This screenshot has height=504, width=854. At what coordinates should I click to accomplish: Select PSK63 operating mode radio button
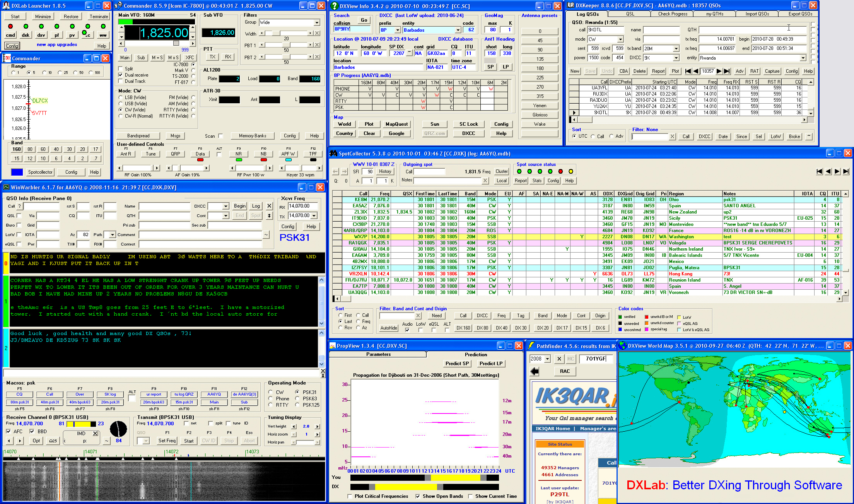click(297, 399)
